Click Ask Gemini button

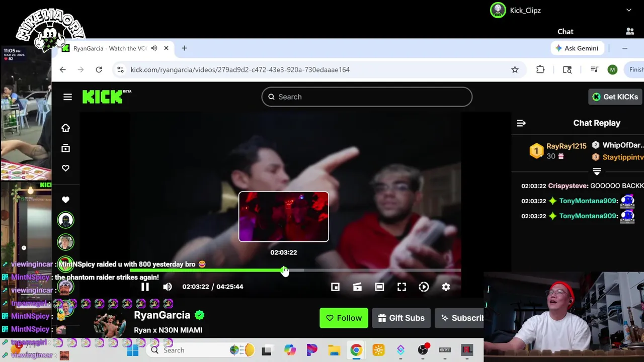tap(577, 48)
